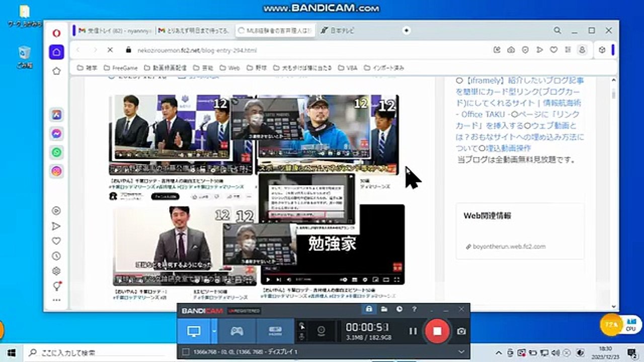Stop the Bandicam recording
This screenshot has height=362, width=644.
[x=437, y=331]
